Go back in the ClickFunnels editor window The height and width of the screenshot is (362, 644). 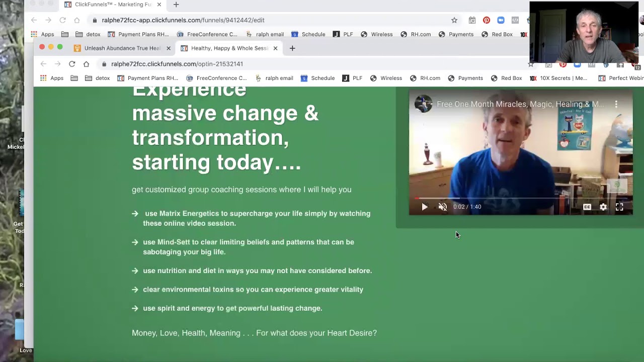34,20
